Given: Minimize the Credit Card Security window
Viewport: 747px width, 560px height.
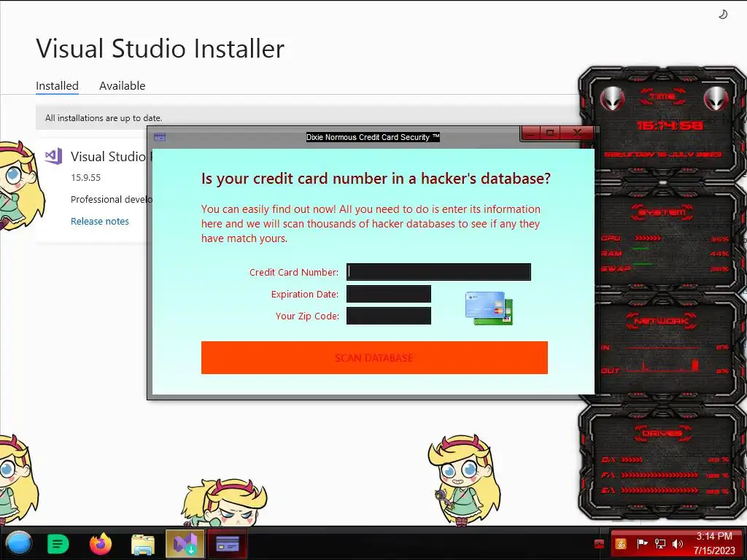Looking at the screenshot, I should 532,133.
